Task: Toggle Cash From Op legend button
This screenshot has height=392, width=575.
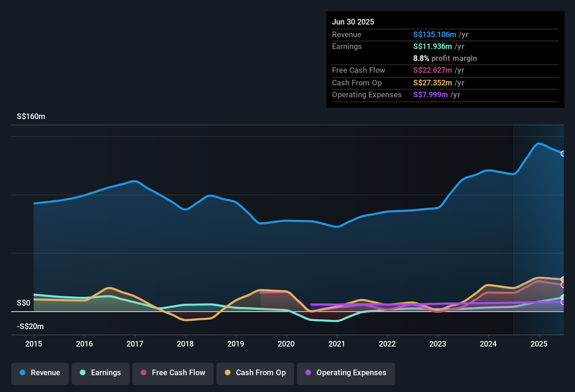Action: [x=255, y=373]
